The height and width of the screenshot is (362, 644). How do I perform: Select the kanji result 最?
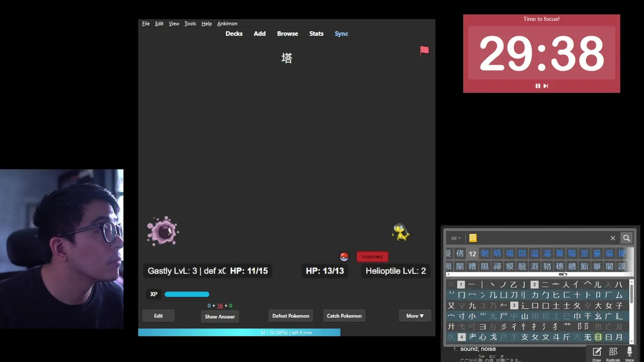point(609,253)
